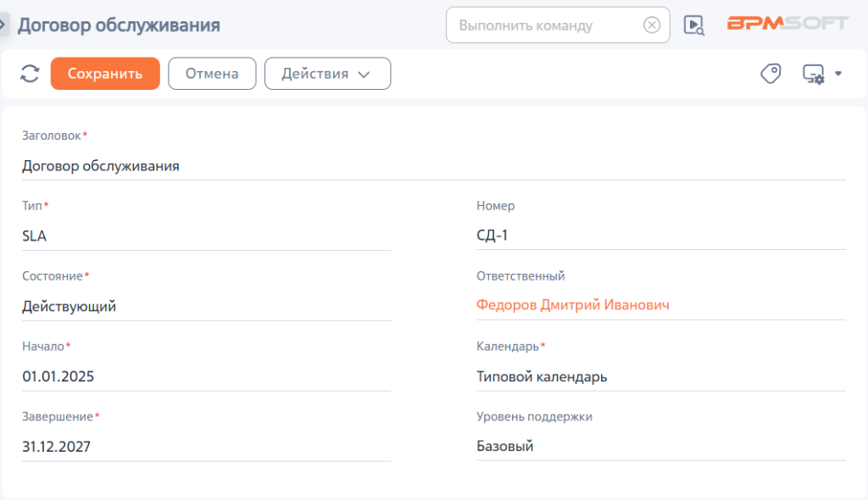Cancel changes with Отмена button

pyautogui.click(x=212, y=74)
